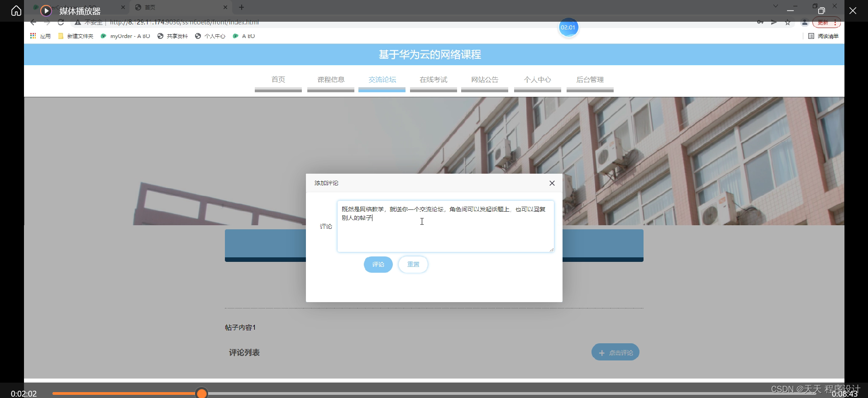Click the 不安全 security warning icon
This screenshot has width=868, height=398.
point(78,22)
